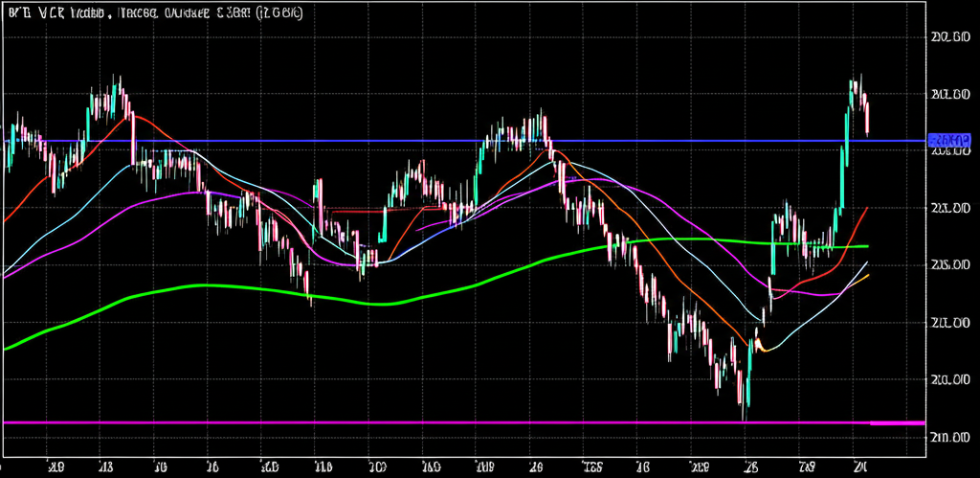Click the most recent candlestick on the far right
Screen dimensions: 980x478
click(x=867, y=120)
